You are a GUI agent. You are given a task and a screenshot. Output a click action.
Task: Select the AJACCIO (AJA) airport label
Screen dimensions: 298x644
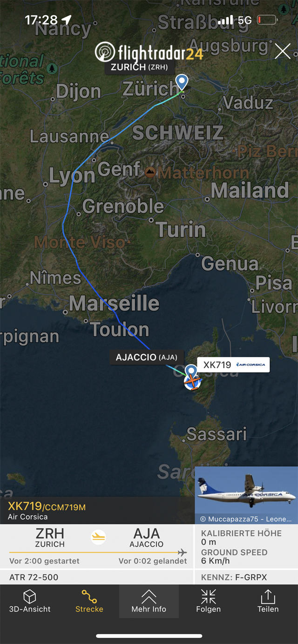pos(147,357)
